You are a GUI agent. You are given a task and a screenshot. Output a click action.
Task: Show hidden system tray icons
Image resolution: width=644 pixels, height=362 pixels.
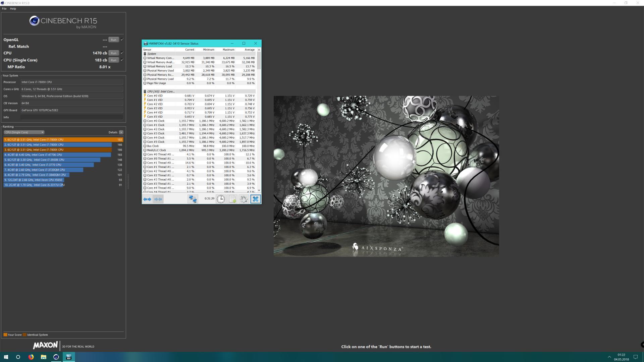(609, 357)
